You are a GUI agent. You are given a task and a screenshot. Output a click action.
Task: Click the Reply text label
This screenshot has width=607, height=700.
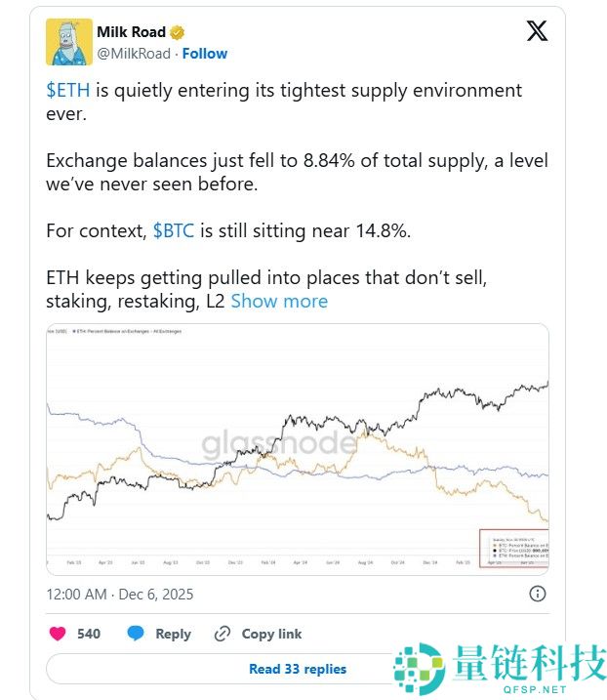coord(173,634)
